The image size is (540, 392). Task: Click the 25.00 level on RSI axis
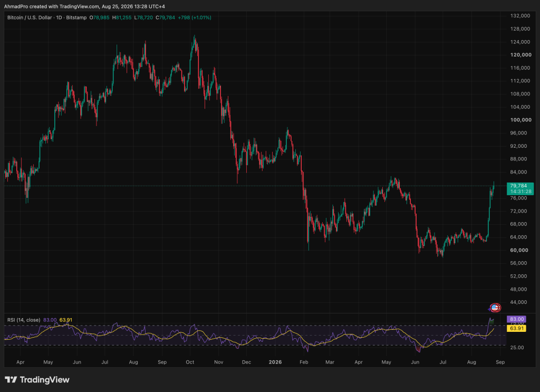pyautogui.click(x=517, y=348)
